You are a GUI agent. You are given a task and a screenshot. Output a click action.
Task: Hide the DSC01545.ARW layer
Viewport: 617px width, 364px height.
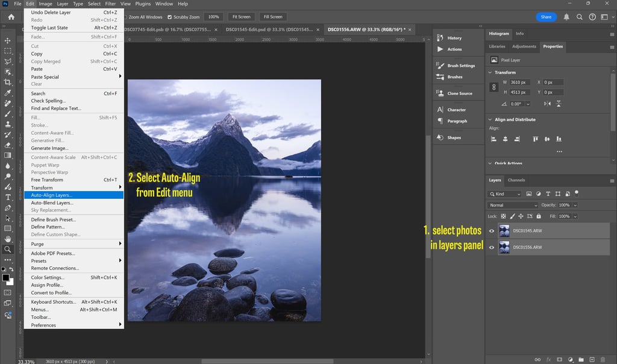point(492,231)
